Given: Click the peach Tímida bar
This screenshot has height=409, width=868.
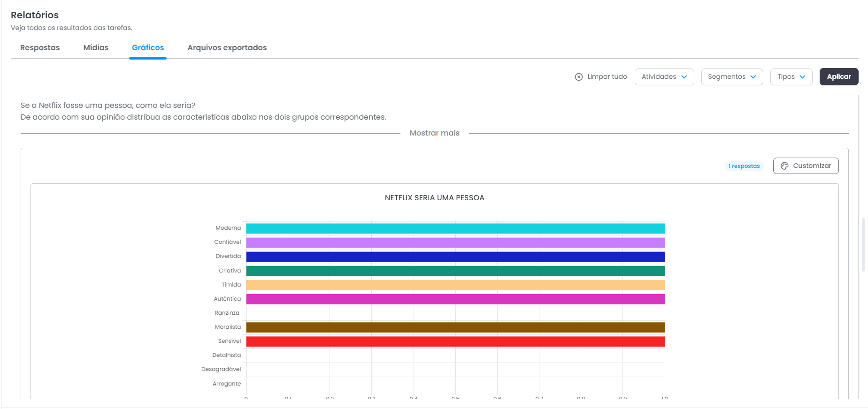Looking at the screenshot, I should [455, 285].
